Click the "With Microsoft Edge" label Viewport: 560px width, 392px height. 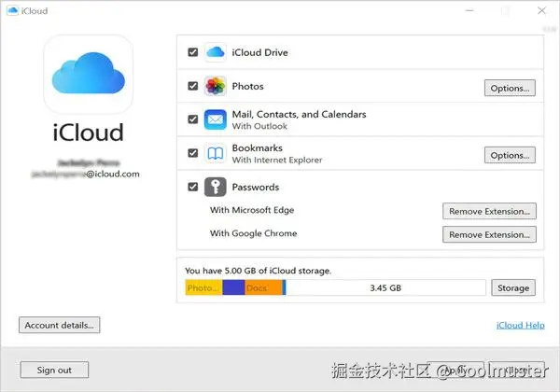tap(252, 210)
